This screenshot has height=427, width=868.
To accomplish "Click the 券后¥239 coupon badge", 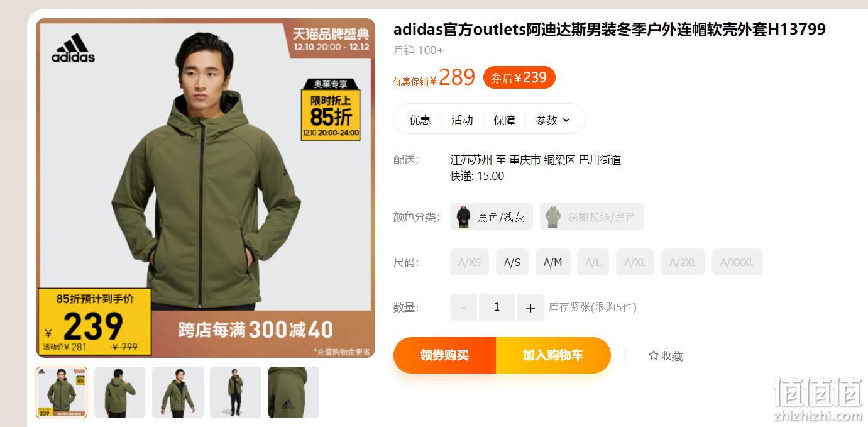I will coord(519,78).
